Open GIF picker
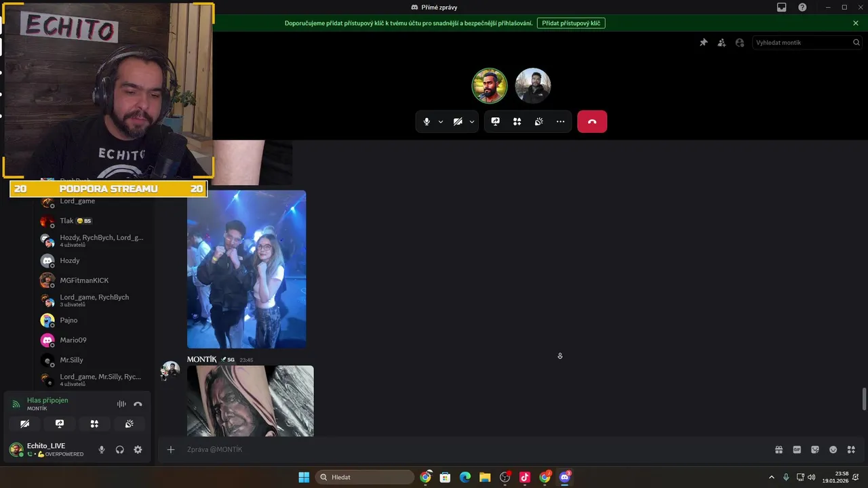The image size is (868, 488). pyautogui.click(x=797, y=449)
